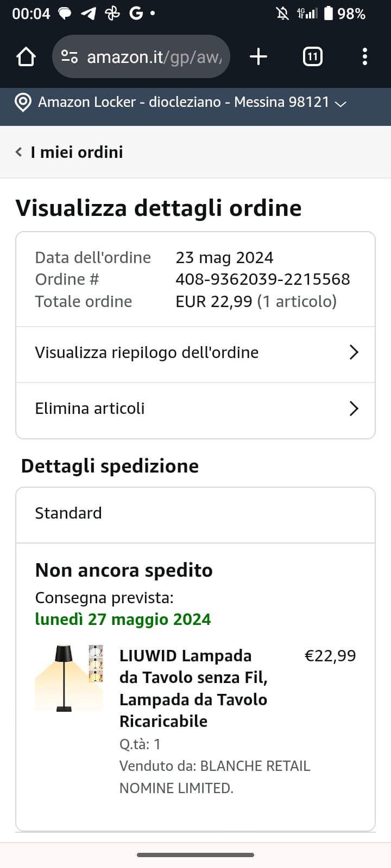Tap the site settings icon in address bar
Screen dimensions: 391x868
[70, 56]
